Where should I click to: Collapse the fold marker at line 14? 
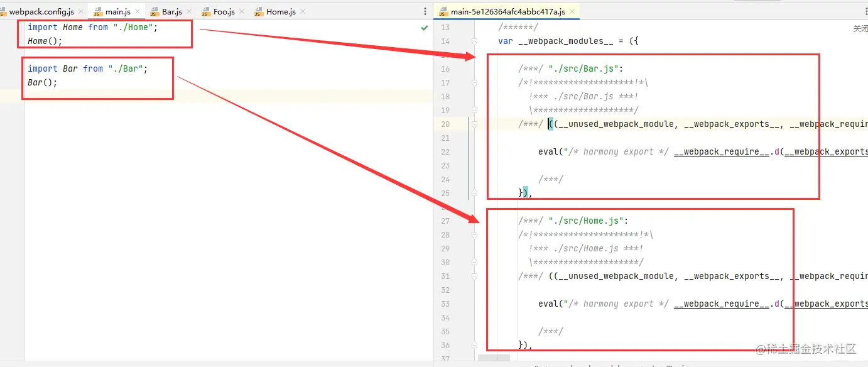click(475, 41)
